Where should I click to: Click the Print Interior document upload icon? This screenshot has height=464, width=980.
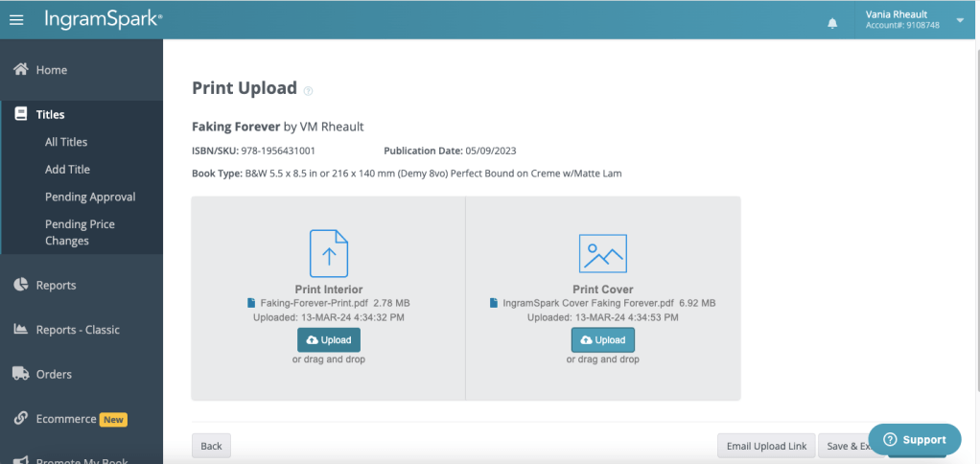point(328,253)
